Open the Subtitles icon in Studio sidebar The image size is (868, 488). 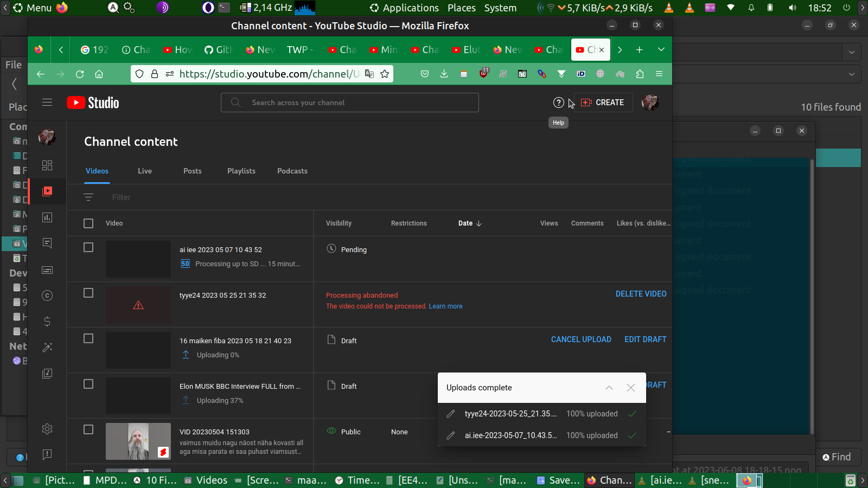(x=47, y=270)
